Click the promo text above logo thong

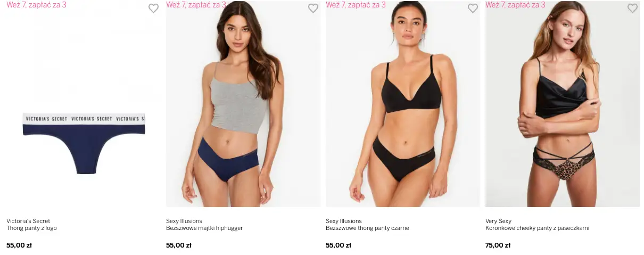36,5
